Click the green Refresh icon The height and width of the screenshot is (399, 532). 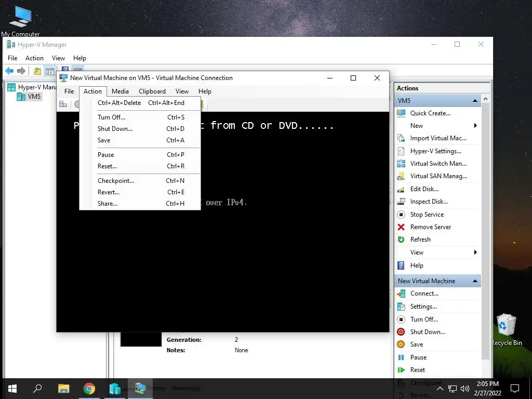tap(401, 240)
